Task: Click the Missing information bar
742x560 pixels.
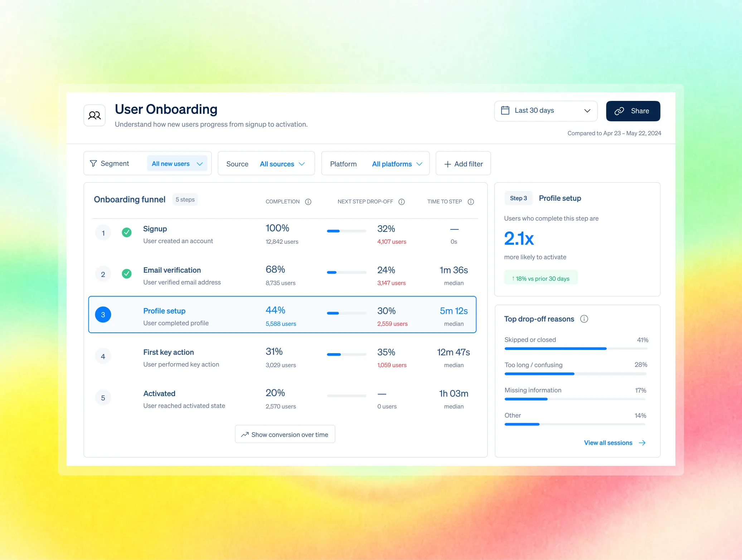Action: coord(576,399)
